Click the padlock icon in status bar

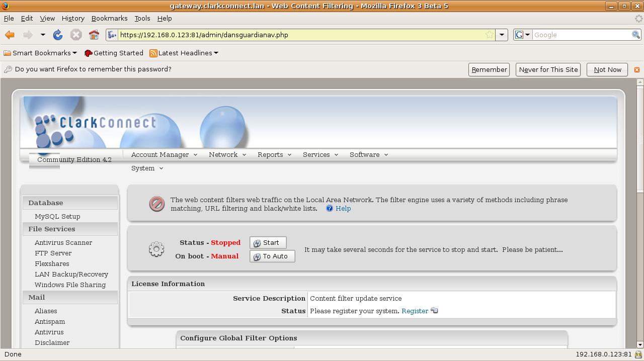pyautogui.click(x=638, y=354)
